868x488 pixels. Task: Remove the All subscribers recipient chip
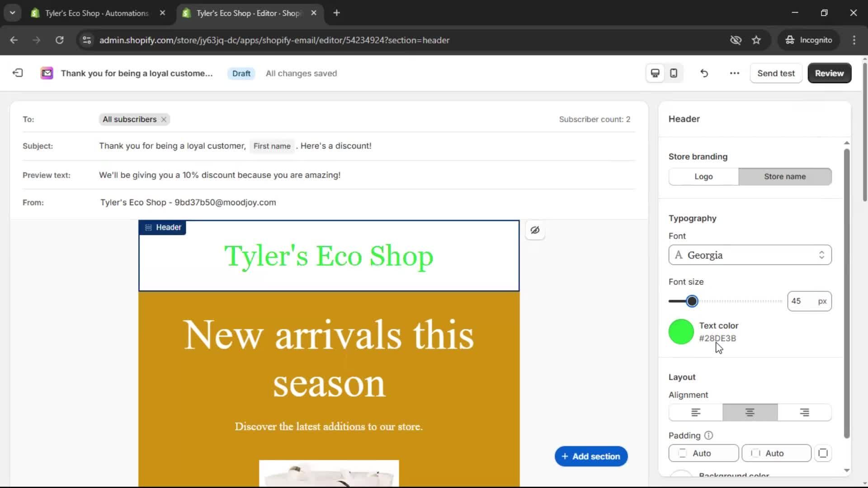tap(163, 119)
